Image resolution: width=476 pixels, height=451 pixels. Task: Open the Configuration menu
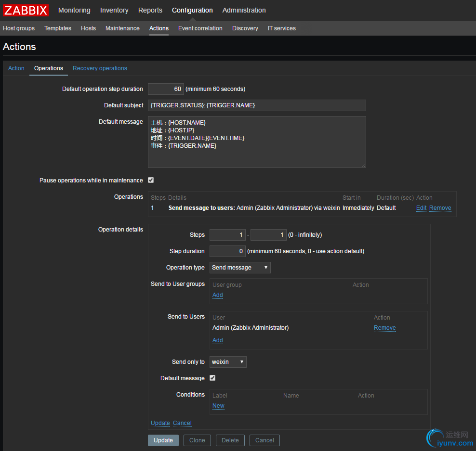[192, 10]
